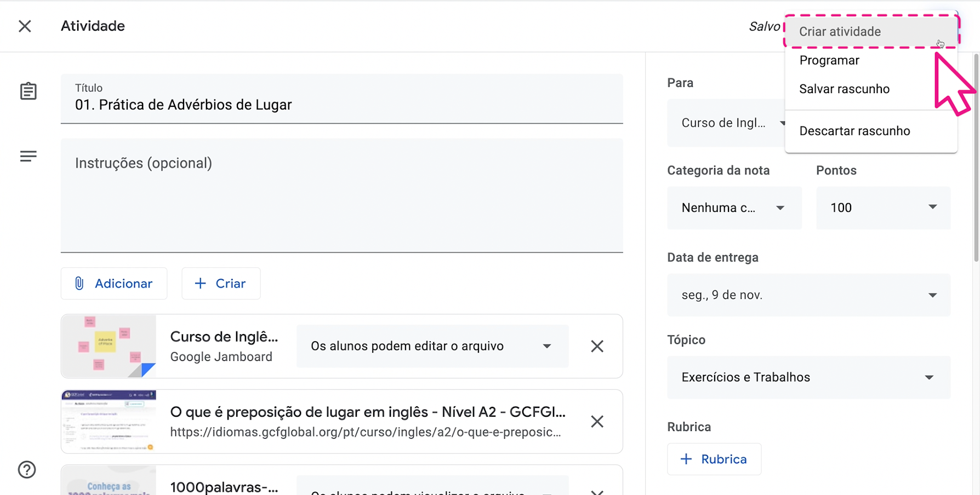Open the GCFGlobal webpage thumbnail
This screenshot has height=495, width=980.
pyautogui.click(x=109, y=421)
